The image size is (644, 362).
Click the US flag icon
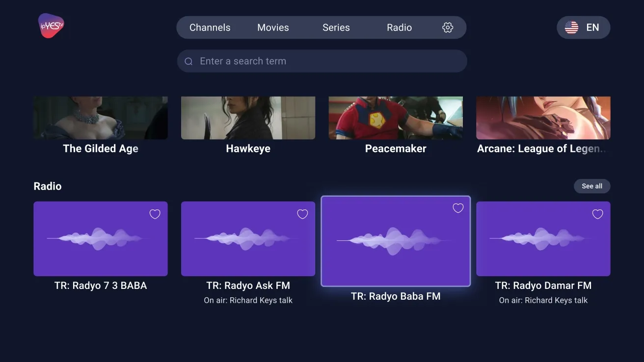click(571, 27)
